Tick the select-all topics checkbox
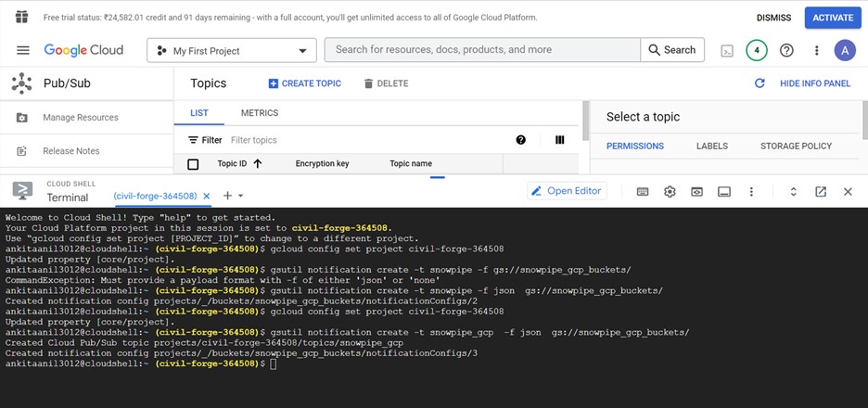This screenshot has height=408, width=868. pos(193,164)
